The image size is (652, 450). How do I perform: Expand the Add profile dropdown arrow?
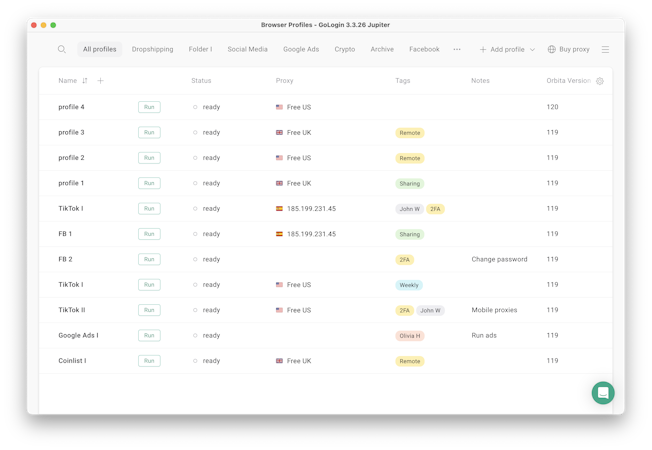532,49
